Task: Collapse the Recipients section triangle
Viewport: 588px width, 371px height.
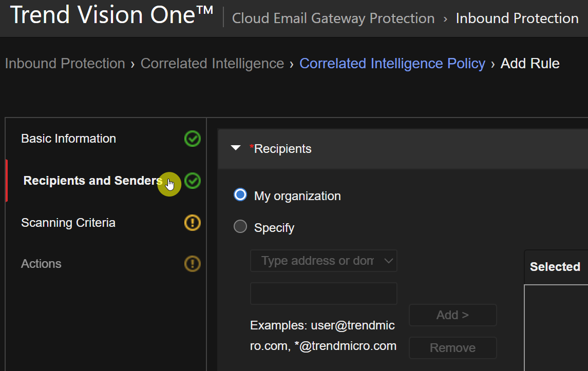Action: click(236, 148)
